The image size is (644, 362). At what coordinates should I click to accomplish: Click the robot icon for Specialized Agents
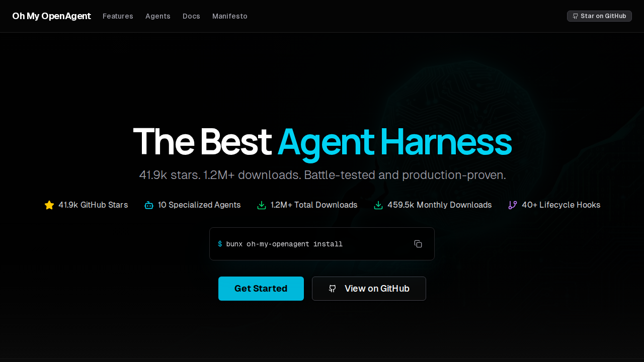pyautogui.click(x=149, y=205)
